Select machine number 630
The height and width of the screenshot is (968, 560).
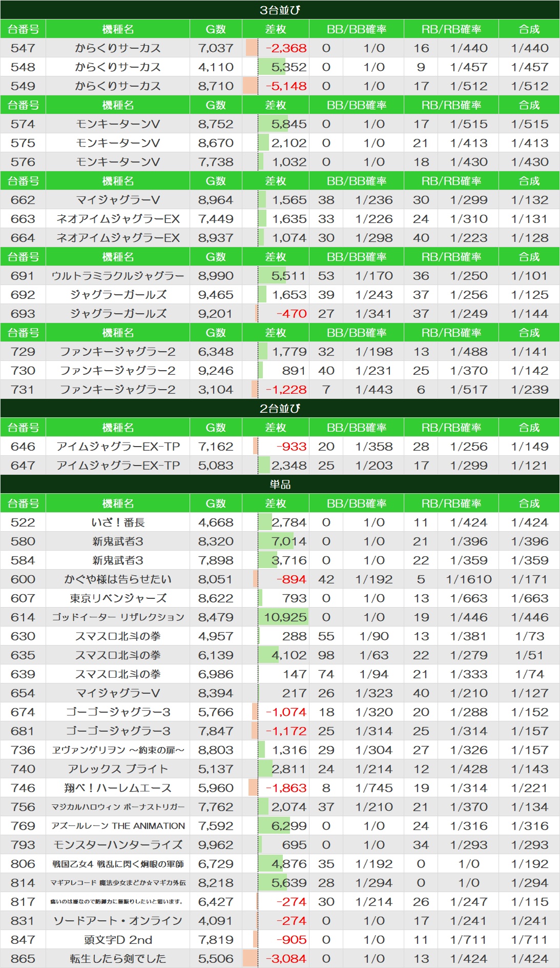pyautogui.click(x=23, y=636)
